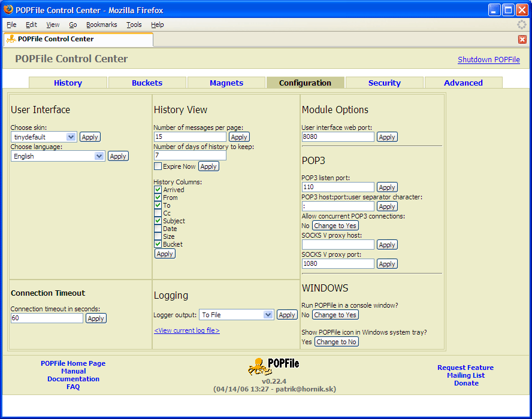
Task: Click the connection timeout seconds field
Action: [47, 318]
